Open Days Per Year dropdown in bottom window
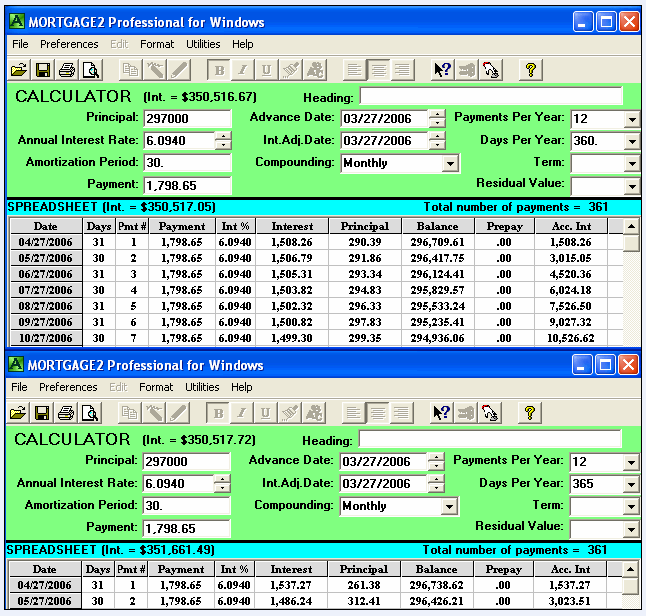The height and width of the screenshot is (616, 646). [630, 484]
